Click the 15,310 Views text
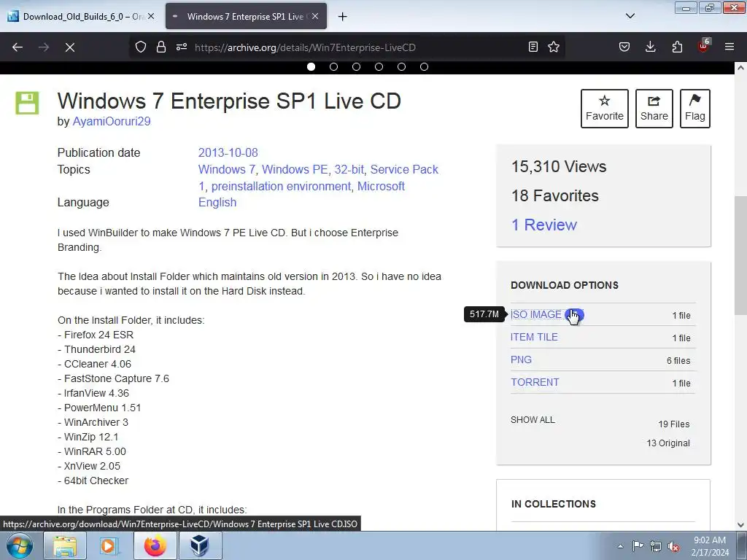Viewport: 747px width, 560px height. pyautogui.click(x=559, y=167)
